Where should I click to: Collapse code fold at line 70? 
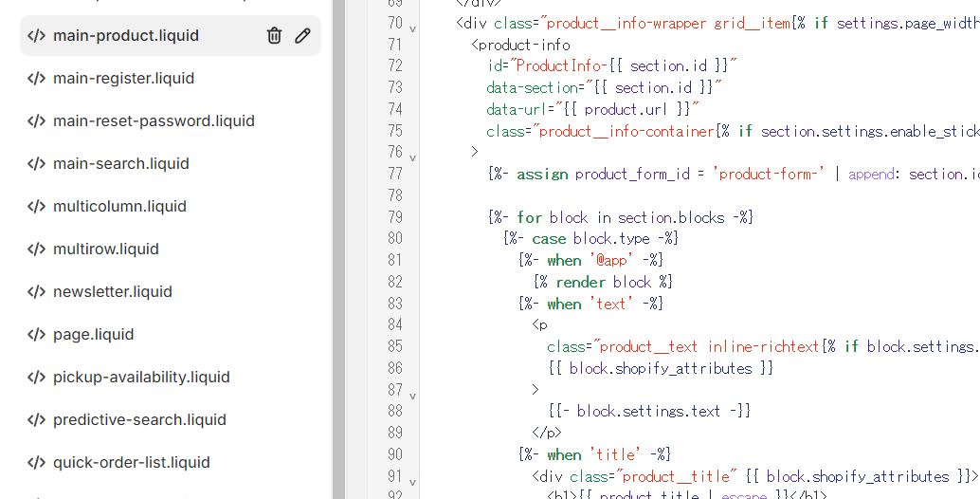(x=412, y=28)
